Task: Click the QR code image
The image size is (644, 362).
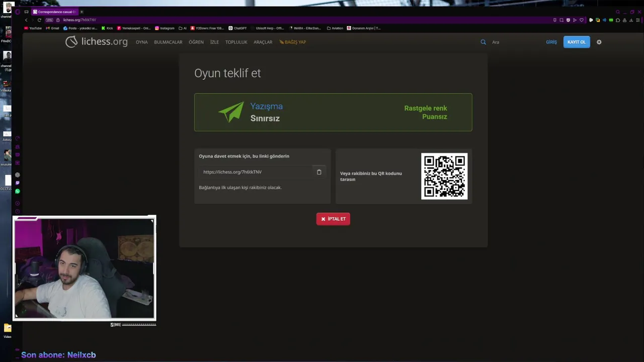Action: pyautogui.click(x=444, y=176)
